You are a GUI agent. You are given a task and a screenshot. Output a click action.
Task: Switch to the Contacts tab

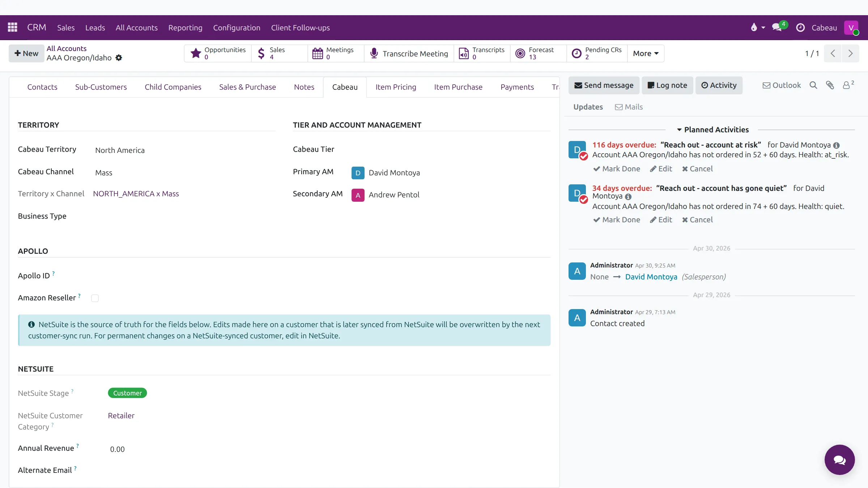[x=42, y=87]
